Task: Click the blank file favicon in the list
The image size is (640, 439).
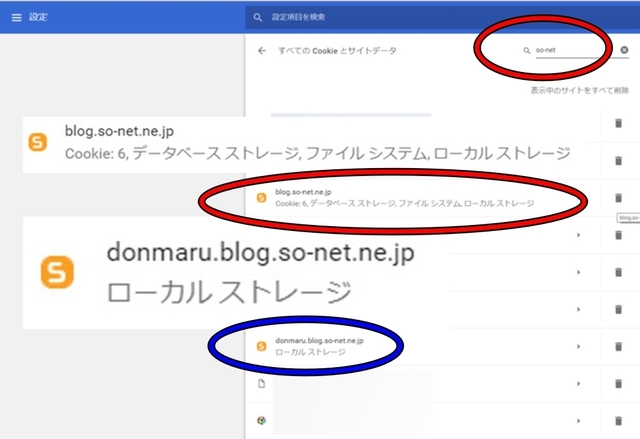Action: (x=262, y=384)
